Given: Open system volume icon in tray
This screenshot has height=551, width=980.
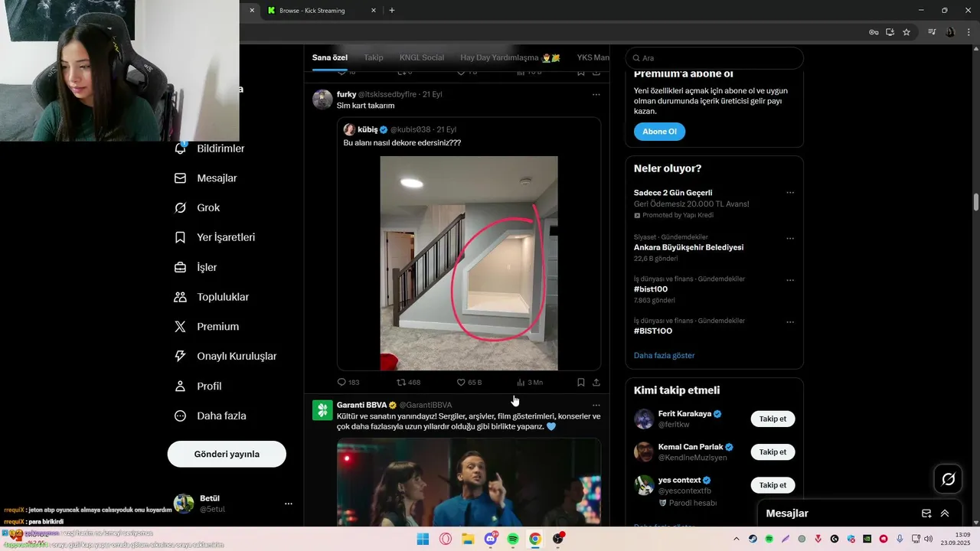Looking at the screenshot, I should [928, 539].
